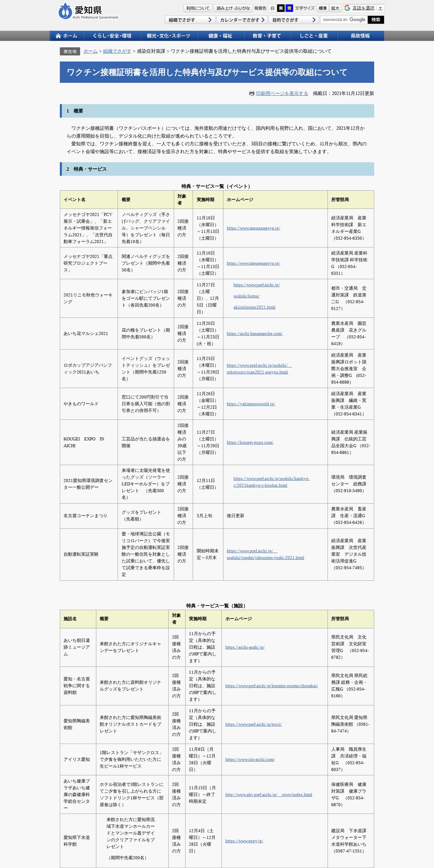
Task: Click the 利用について button
Action: 198,8
